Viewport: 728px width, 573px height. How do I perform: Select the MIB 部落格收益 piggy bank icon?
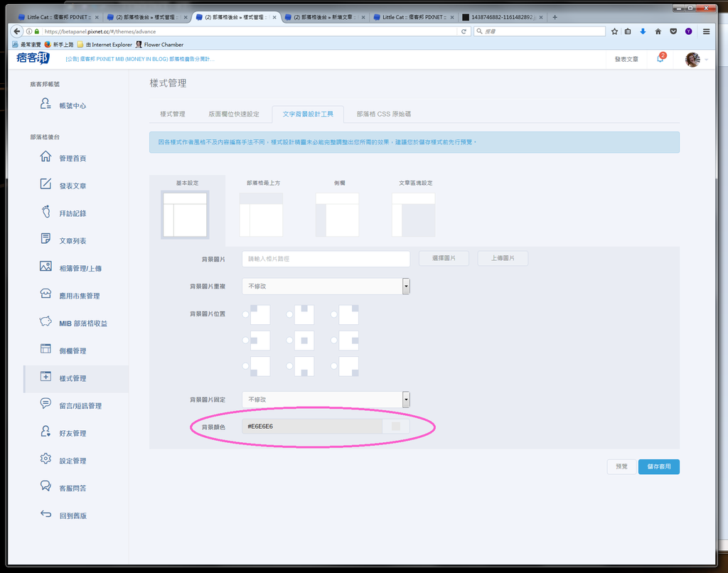(44, 322)
